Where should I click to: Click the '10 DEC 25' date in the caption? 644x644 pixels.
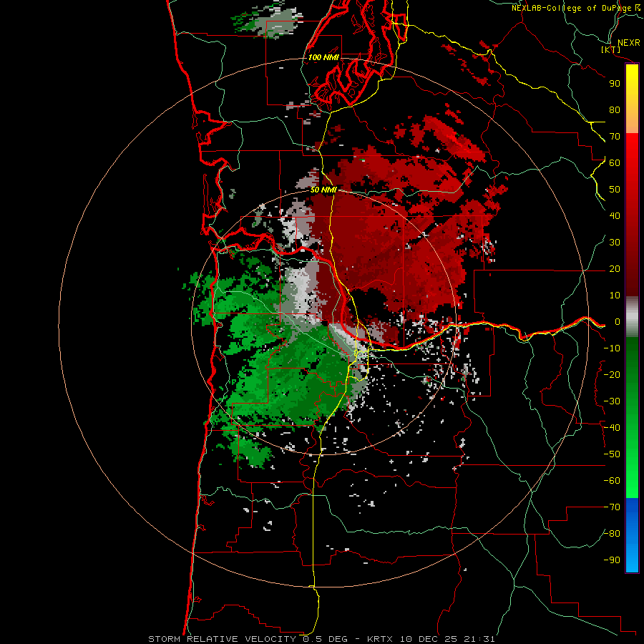(x=429, y=639)
